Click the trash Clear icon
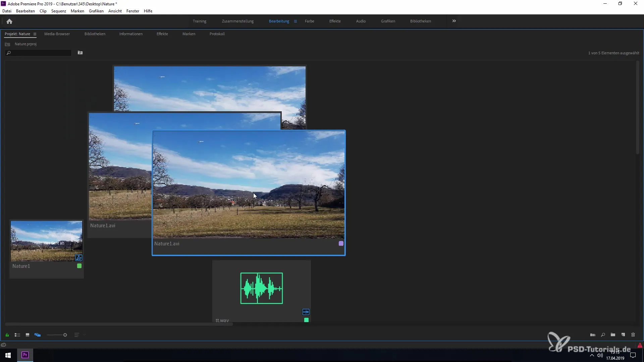Screen dimensions: 644x362 pos(633,335)
